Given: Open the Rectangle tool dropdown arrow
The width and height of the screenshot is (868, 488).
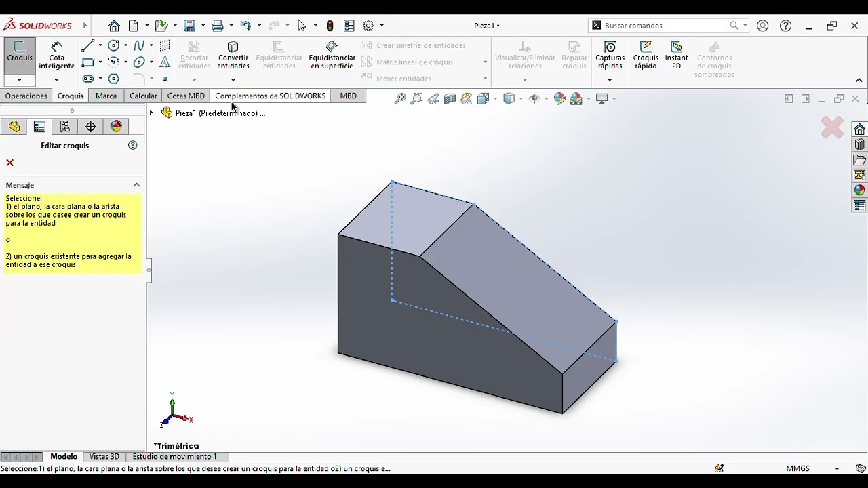Looking at the screenshot, I should point(100,62).
